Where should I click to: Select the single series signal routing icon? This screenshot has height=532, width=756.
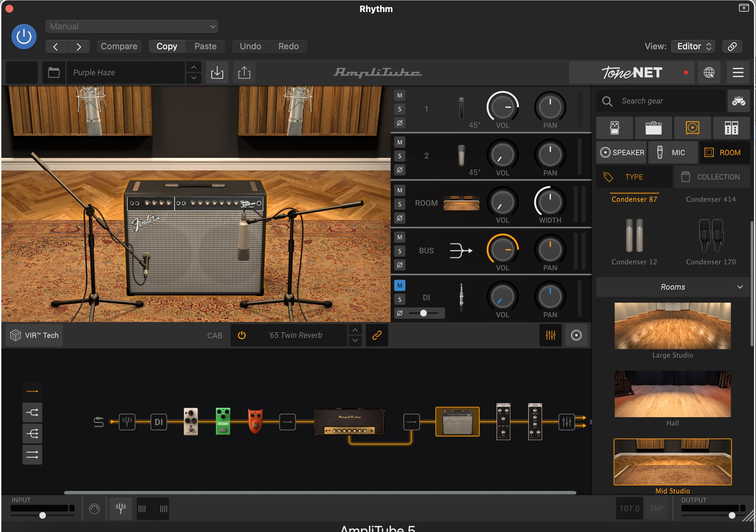pos(32,391)
